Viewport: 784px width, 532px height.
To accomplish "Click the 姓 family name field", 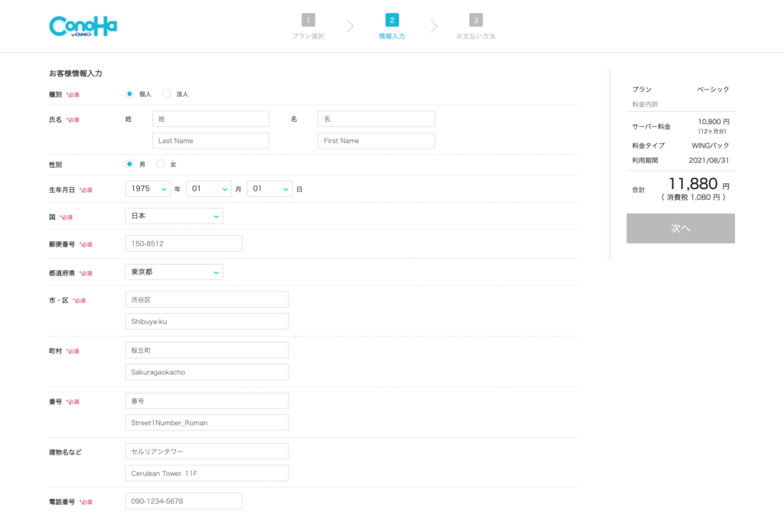I will click(x=211, y=119).
